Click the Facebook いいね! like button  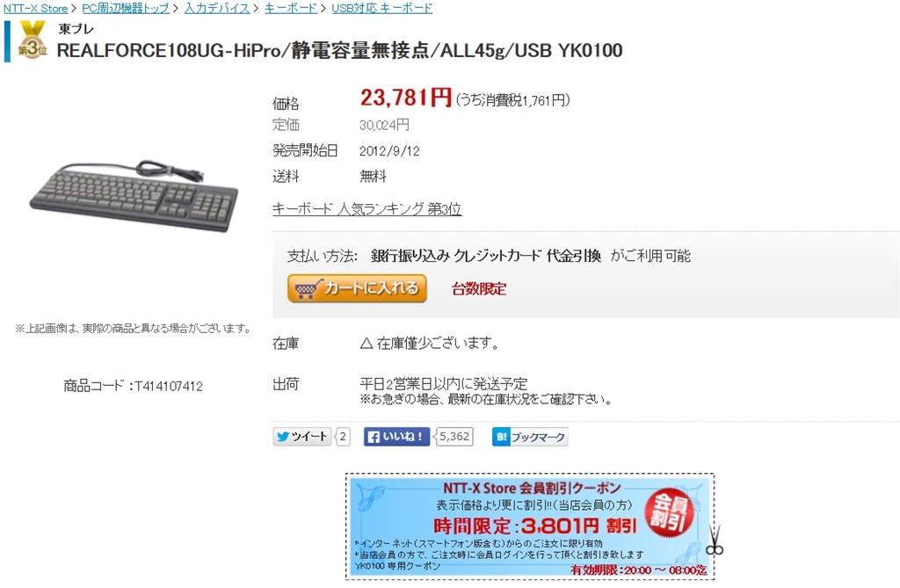pyautogui.click(x=396, y=437)
